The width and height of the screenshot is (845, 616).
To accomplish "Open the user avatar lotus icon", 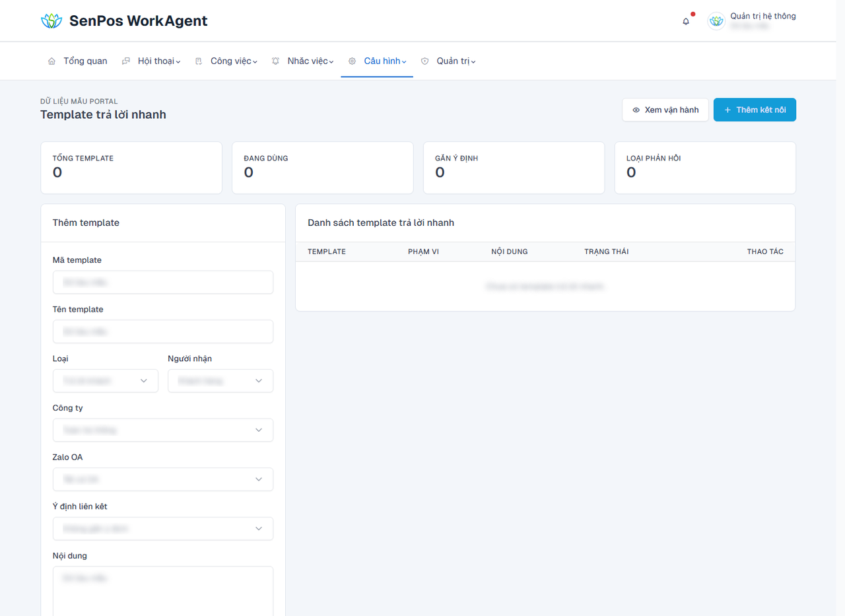I will 716,21.
